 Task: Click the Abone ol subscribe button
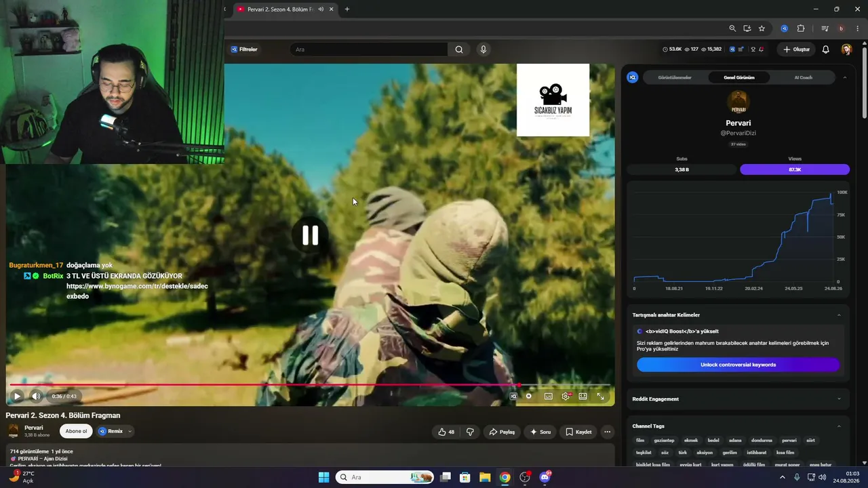(76, 431)
